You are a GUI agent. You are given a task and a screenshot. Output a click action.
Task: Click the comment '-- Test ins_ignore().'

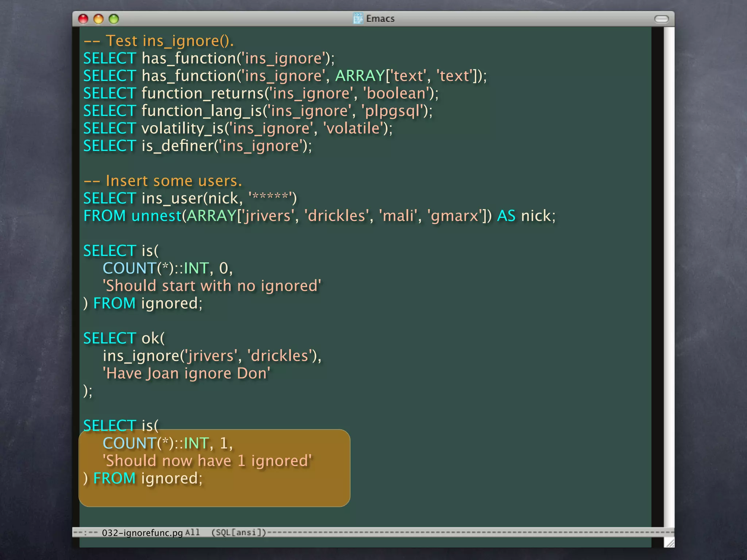[159, 41]
